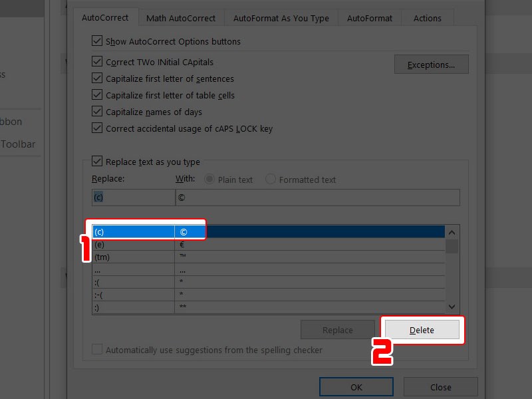Click the Delete button
Screen dimensions: 532x399
pos(422,330)
